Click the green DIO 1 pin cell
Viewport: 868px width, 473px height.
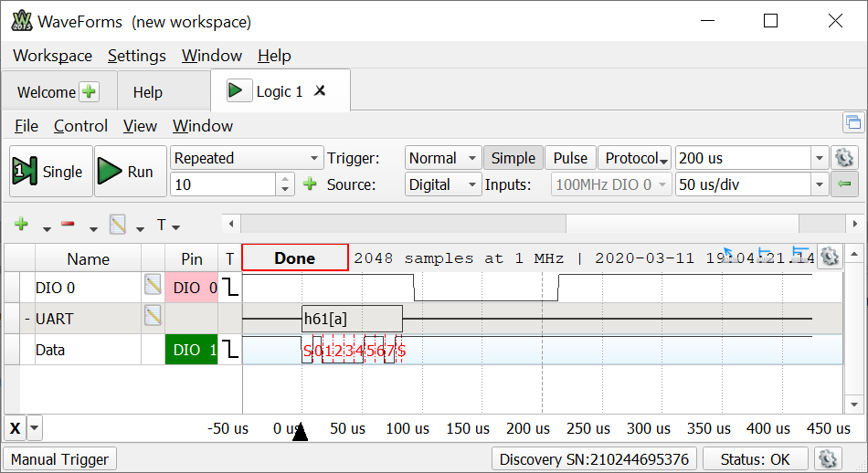click(192, 349)
